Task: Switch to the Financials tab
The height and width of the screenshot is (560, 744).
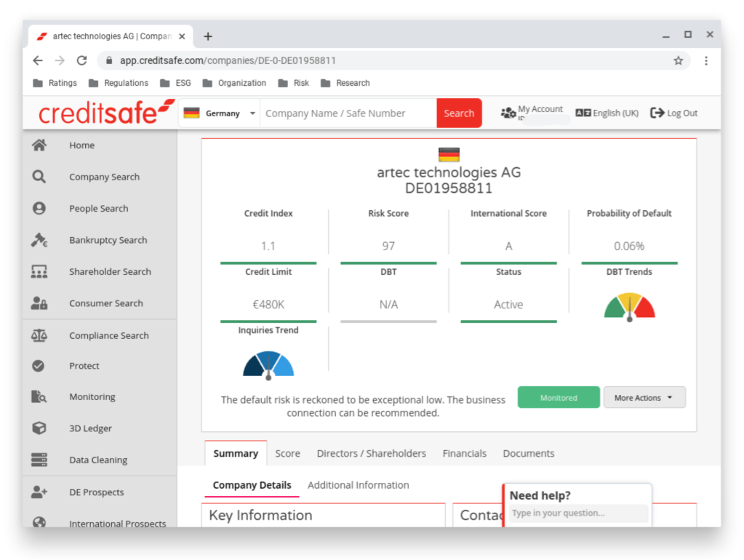Action: click(x=464, y=453)
